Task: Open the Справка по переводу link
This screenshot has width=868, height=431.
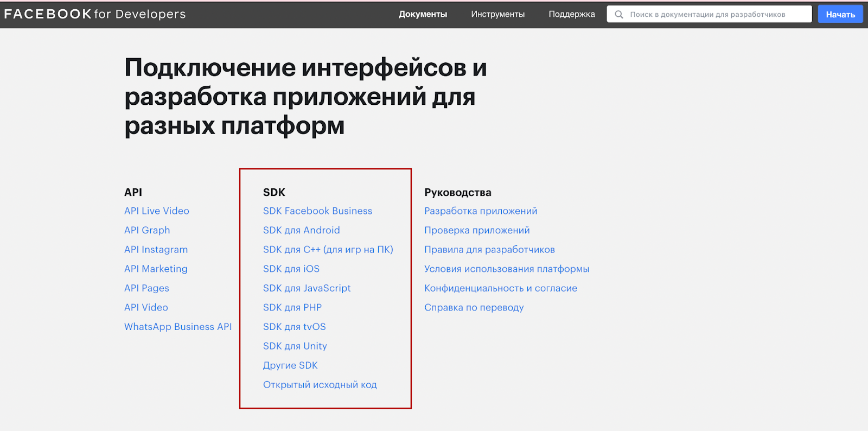Action: pyautogui.click(x=474, y=307)
